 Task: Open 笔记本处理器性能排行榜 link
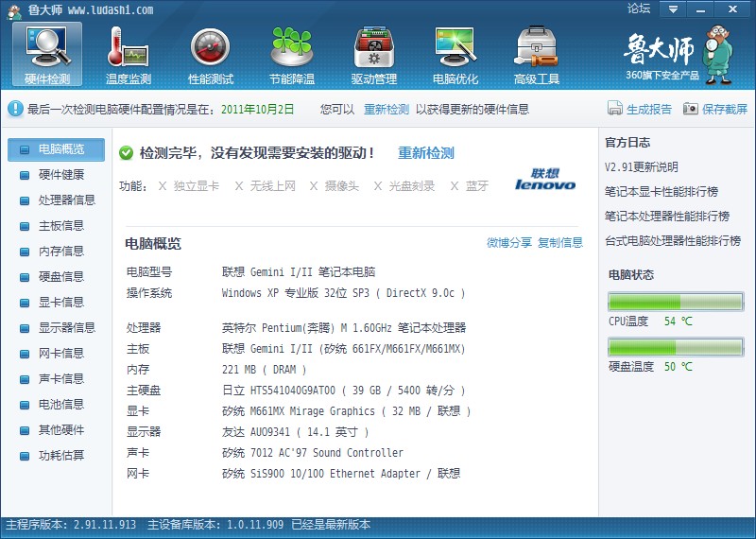click(x=667, y=217)
